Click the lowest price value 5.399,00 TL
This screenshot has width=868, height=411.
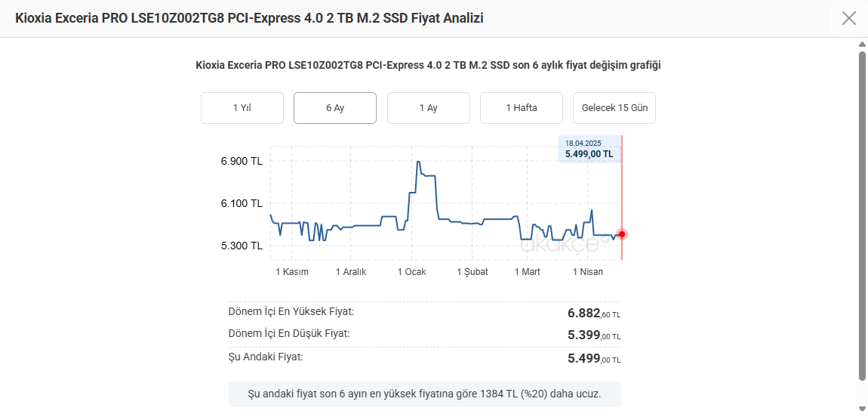coord(593,335)
